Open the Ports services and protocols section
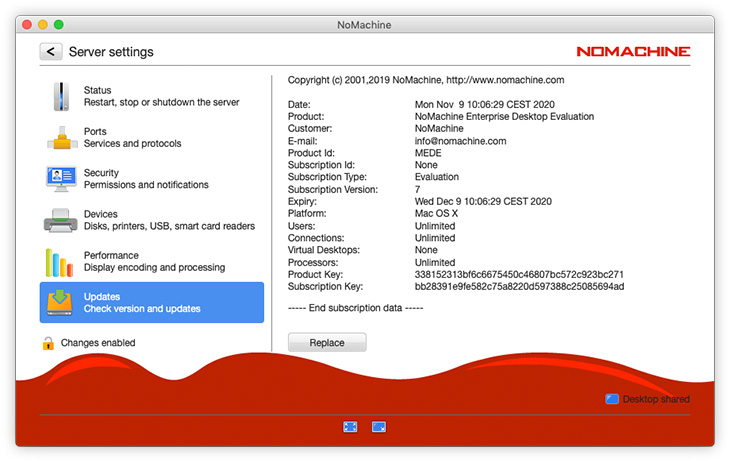 152,137
